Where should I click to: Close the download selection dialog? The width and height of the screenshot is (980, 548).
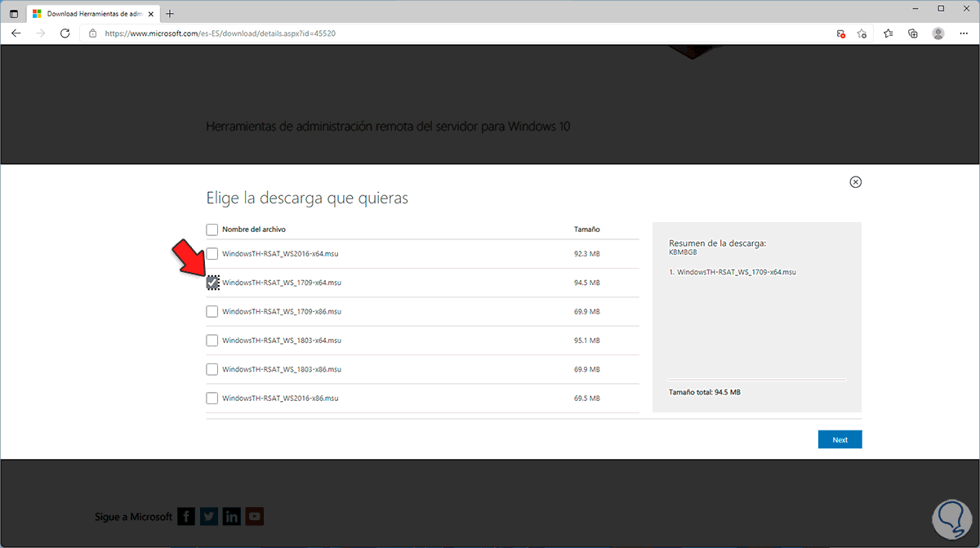click(x=856, y=182)
